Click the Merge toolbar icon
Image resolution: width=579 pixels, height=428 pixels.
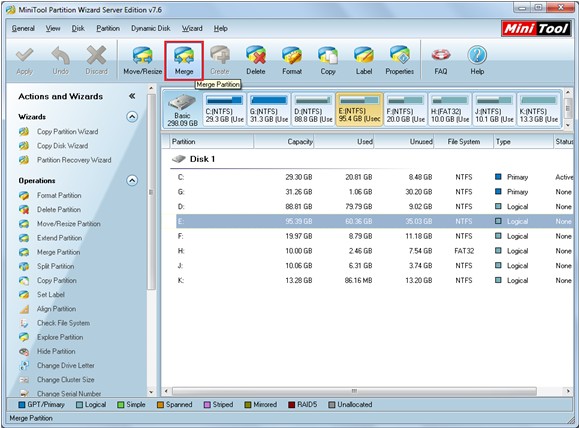pyautogui.click(x=184, y=56)
